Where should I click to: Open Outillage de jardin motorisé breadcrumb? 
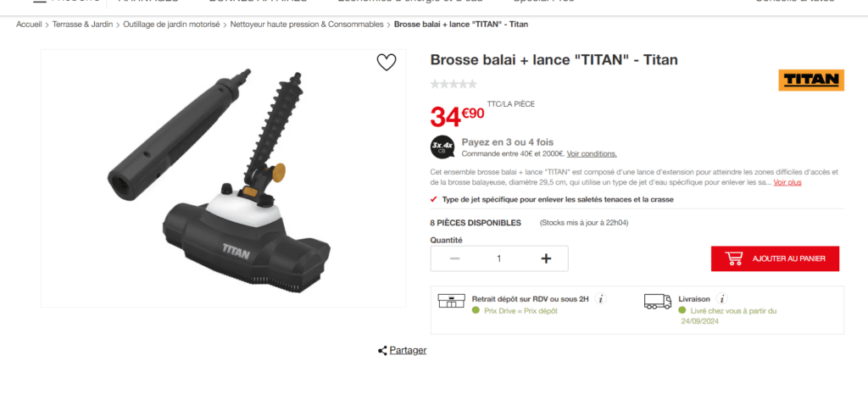pos(171,25)
